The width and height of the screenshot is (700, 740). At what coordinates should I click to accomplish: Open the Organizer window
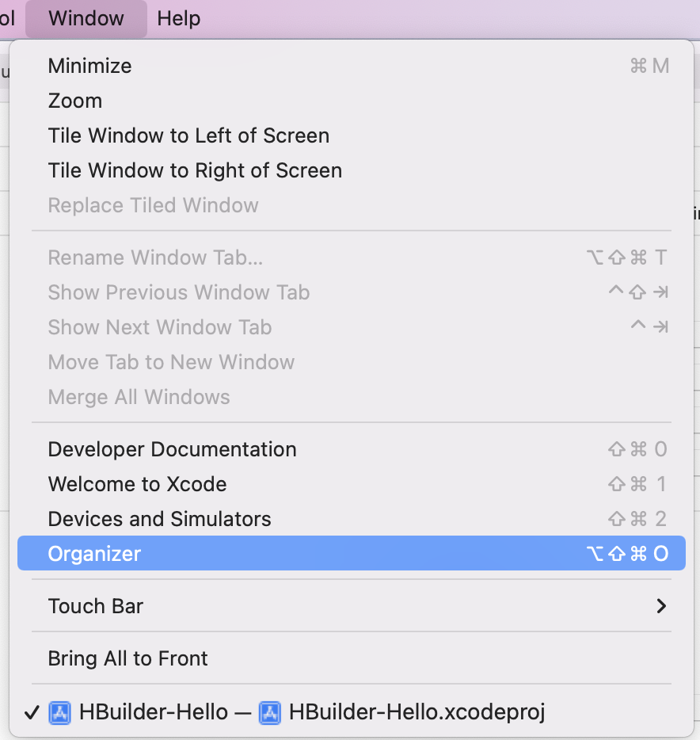352,553
